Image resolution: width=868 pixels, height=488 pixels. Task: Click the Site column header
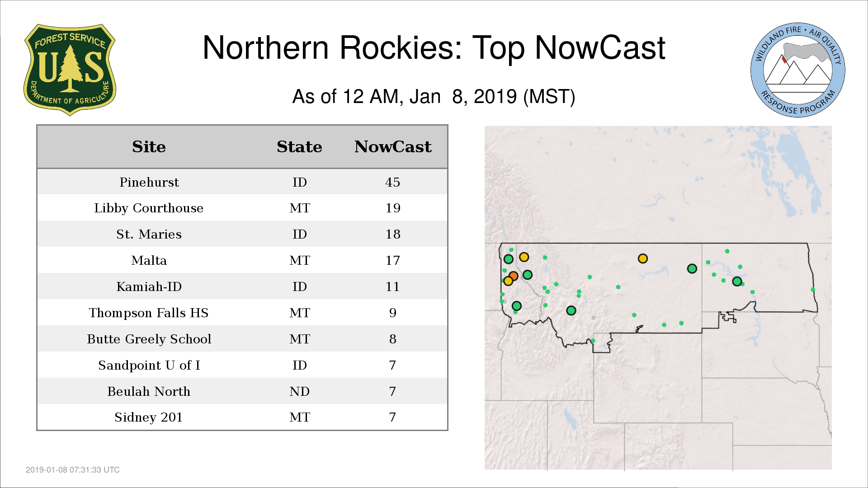click(x=149, y=147)
